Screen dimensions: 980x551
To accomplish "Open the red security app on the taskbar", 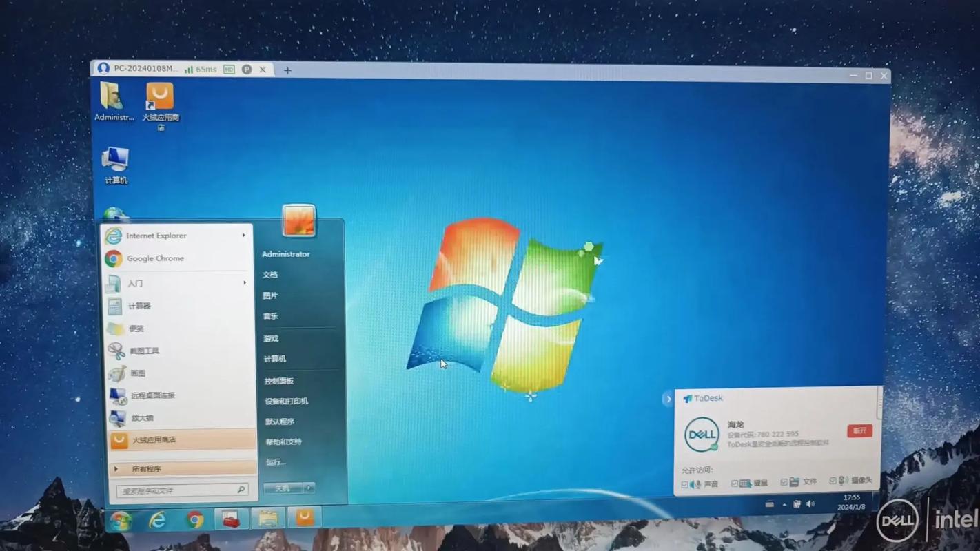I will [231, 517].
